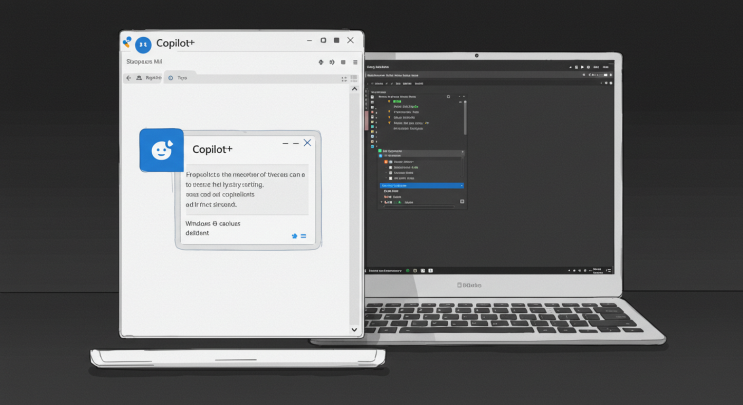Close the outer Copilot+ window

pyautogui.click(x=350, y=40)
